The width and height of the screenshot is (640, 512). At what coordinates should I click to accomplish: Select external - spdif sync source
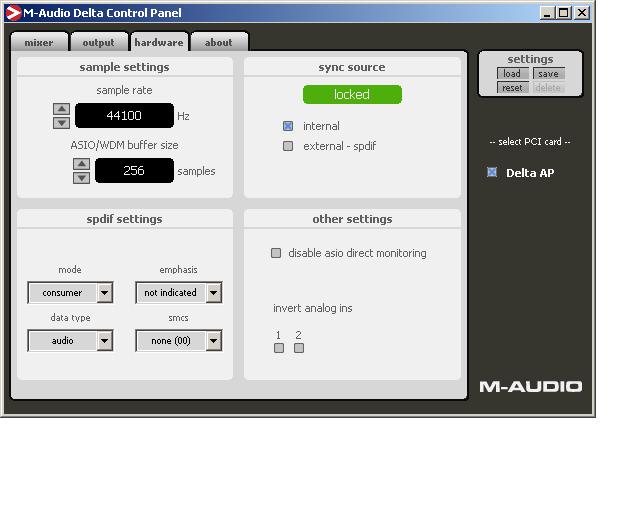point(288,146)
